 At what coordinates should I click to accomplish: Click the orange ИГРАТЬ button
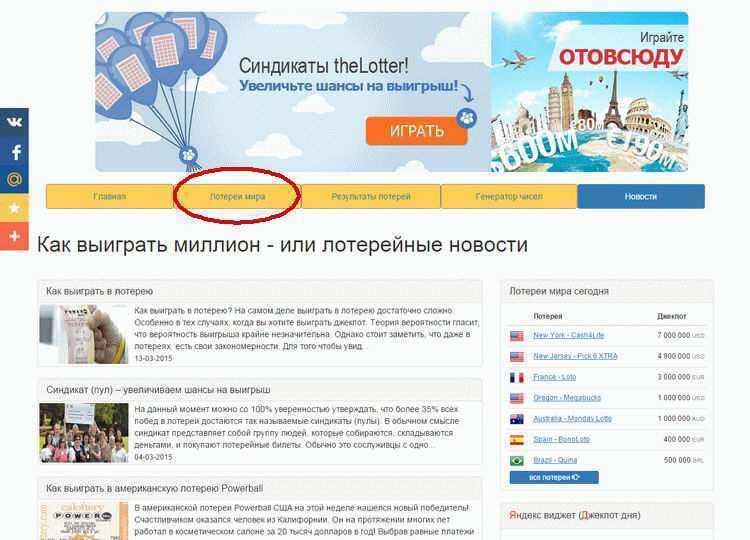coord(417,131)
